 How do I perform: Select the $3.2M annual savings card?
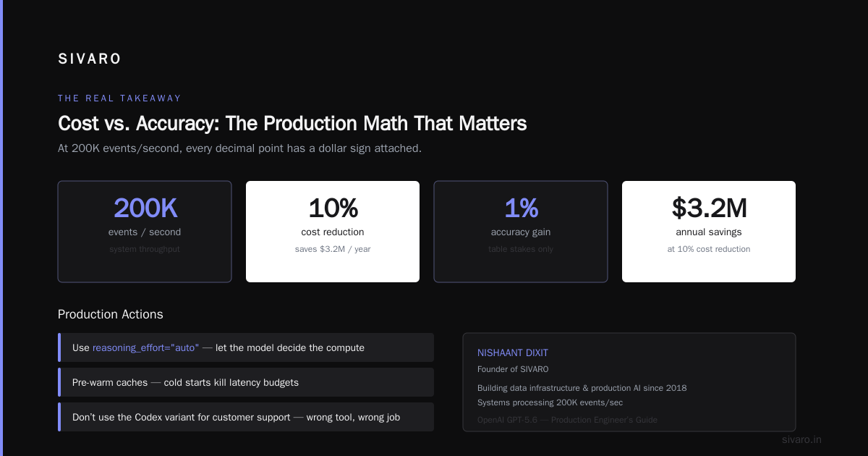(709, 232)
